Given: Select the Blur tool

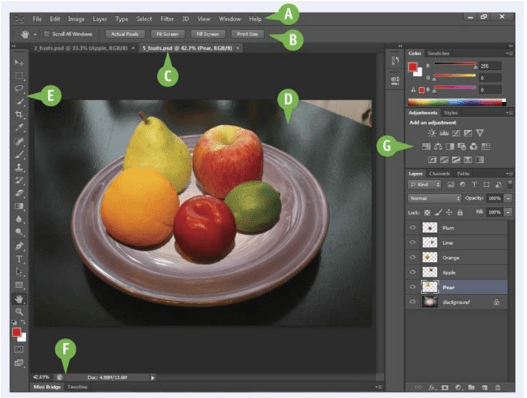Looking at the screenshot, I should 19,219.
